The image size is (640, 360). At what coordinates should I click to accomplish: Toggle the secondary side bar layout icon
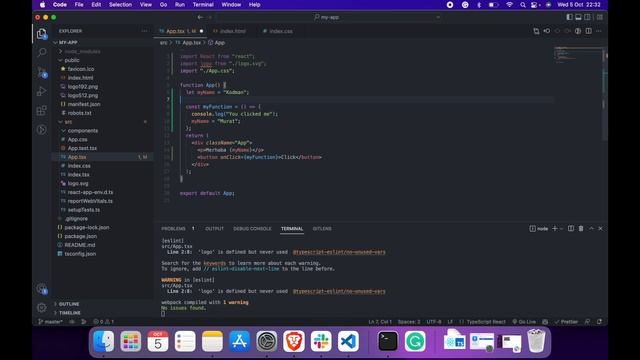[x=587, y=17]
